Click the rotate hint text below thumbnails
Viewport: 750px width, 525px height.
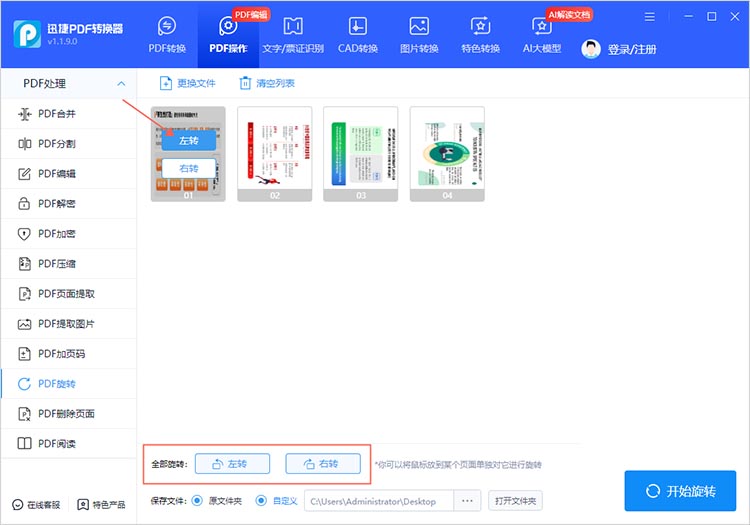tap(458, 465)
